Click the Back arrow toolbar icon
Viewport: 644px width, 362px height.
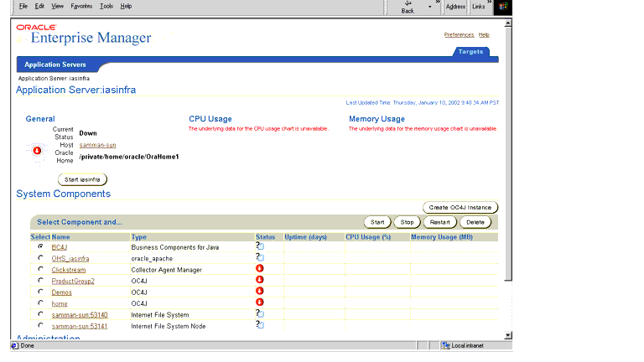408,3
